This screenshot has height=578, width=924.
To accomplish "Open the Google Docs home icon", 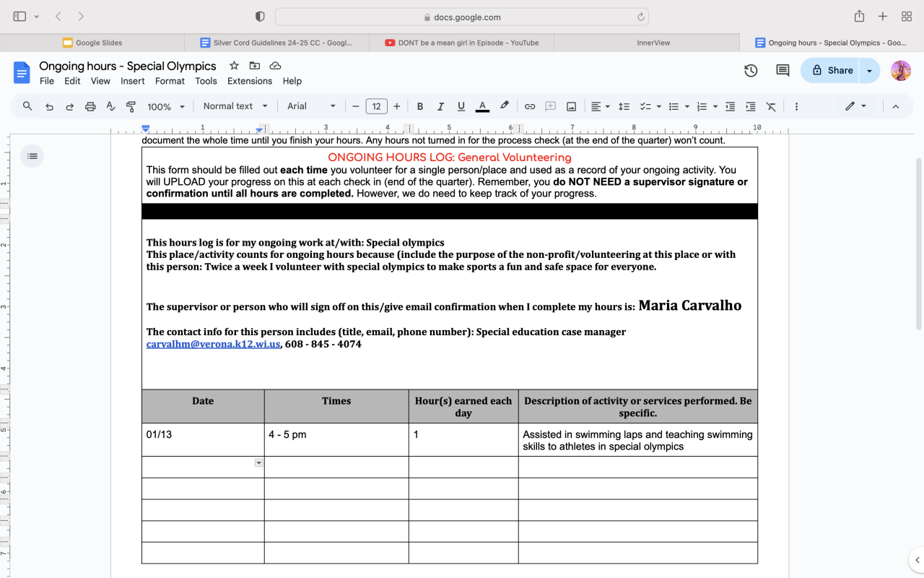I will click(x=22, y=72).
